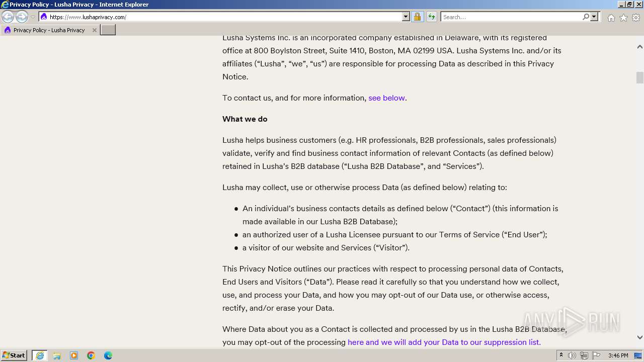Click the Lusha site favicon in address bar
The image size is (644, 362).
pos(44,17)
